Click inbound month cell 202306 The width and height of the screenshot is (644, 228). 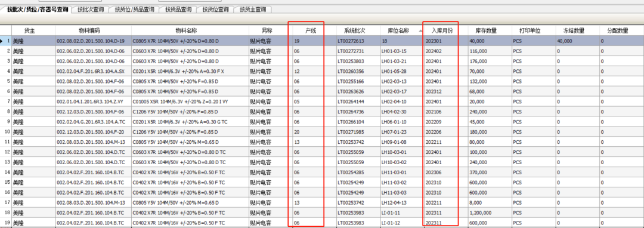tap(434, 172)
